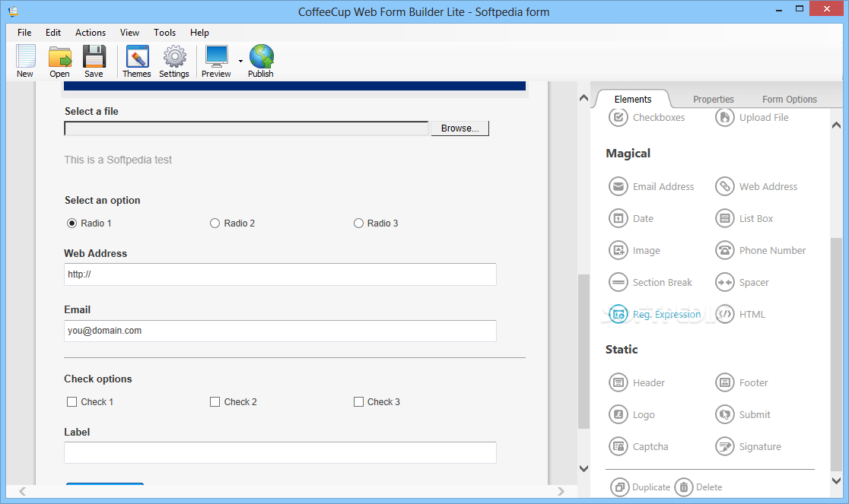This screenshot has height=504, width=849.
Task: Click the form canvas scroll-up arrow
Action: 583,98
